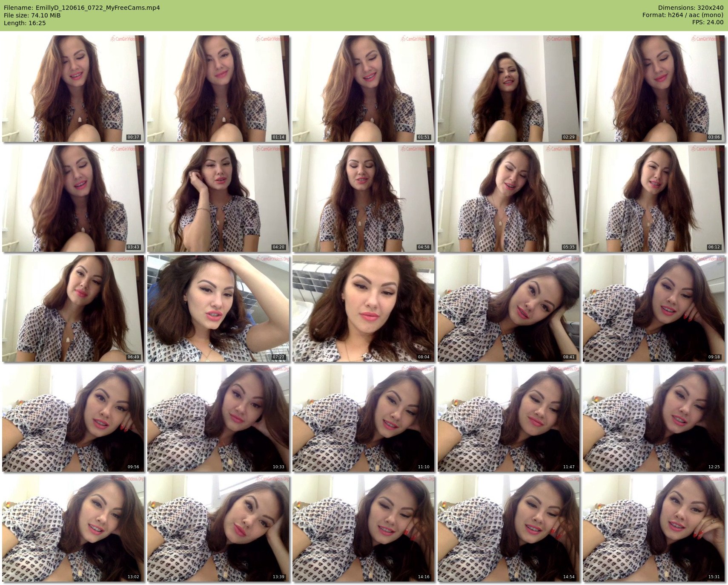728x585 pixels.
Task: Click the FPS 24.00 label
Action: pos(708,22)
